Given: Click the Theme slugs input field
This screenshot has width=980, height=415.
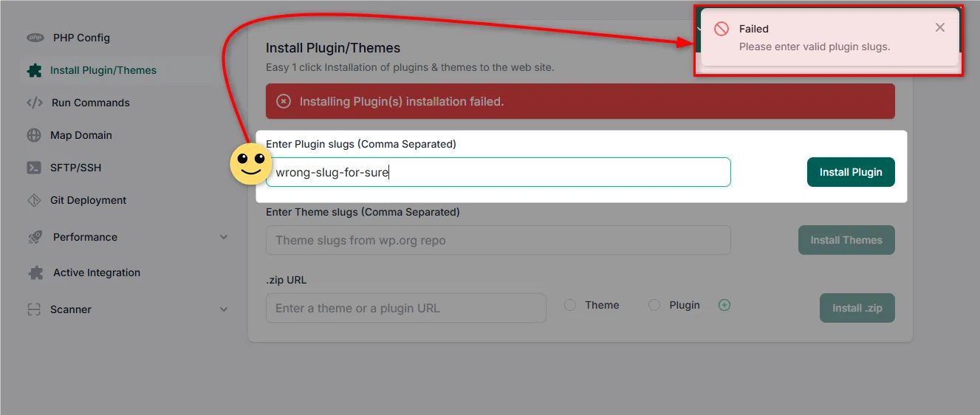Looking at the screenshot, I should pyautogui.click(x=498, y=240).
